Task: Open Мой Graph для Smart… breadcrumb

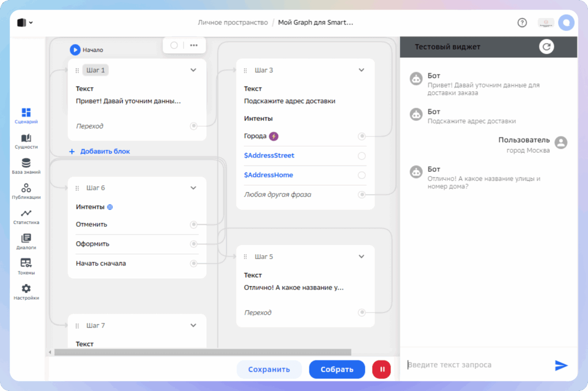Action: (x=315, y=22)
